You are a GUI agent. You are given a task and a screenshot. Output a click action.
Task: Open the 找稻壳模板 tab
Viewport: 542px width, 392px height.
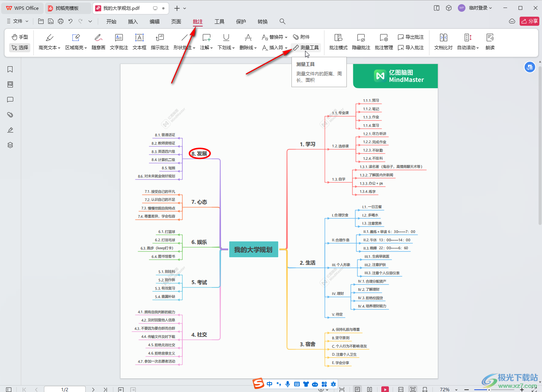67,8
